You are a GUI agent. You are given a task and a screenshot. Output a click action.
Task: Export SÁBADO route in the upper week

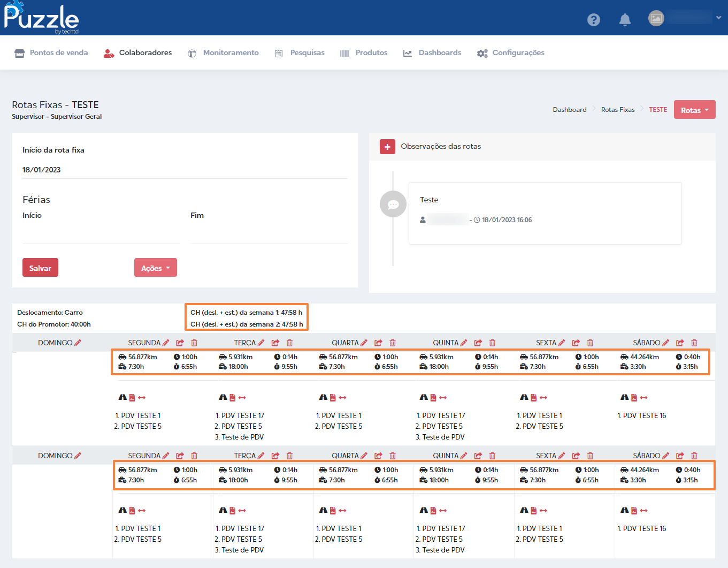pyautogui.click(x=680, y=343)
